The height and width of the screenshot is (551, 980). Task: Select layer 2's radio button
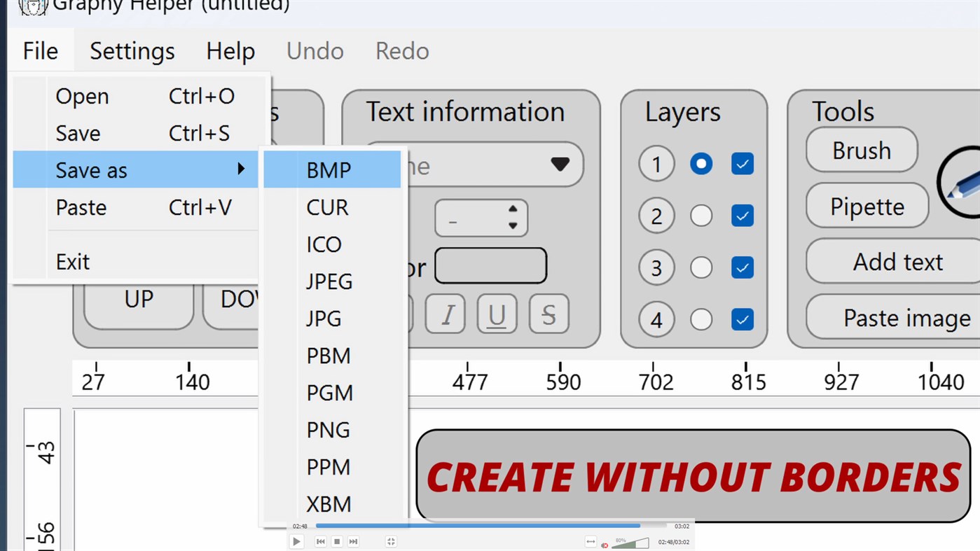coord(701,216)
